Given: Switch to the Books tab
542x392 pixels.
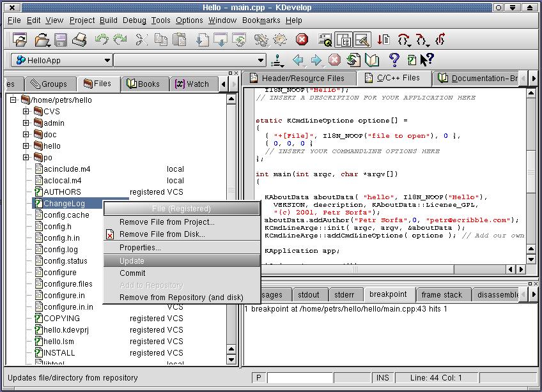Looking at the screenshot, I should point(143,84).
